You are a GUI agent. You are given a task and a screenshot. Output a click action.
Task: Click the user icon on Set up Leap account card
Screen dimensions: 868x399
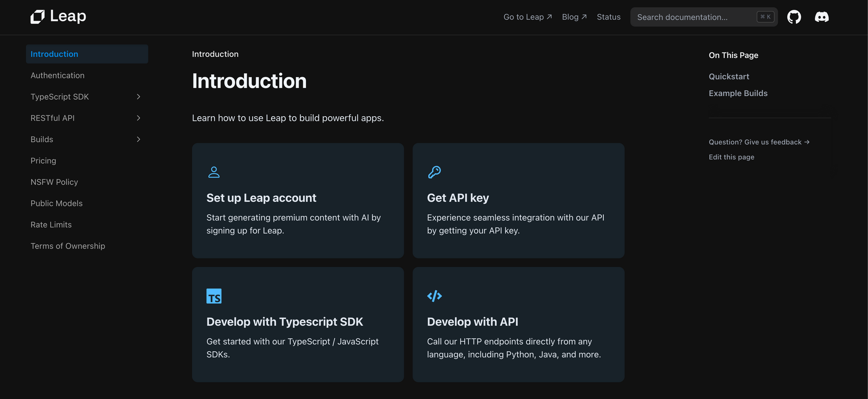(214, 172)
